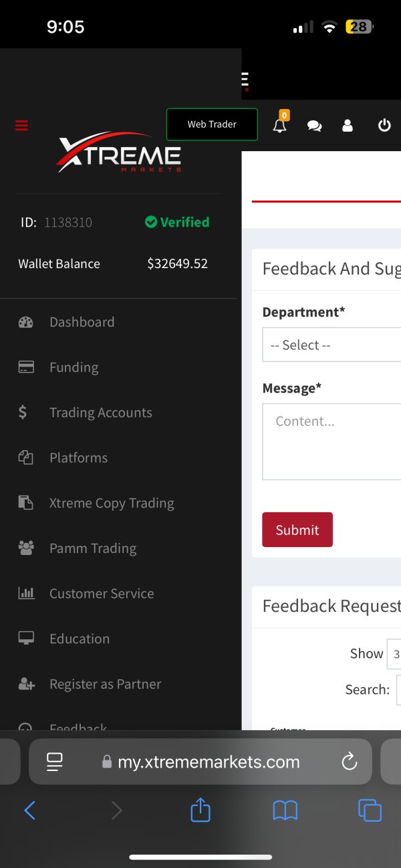Go back with Safari back arrow
The image size is (401, 868).
coord(30,810)
